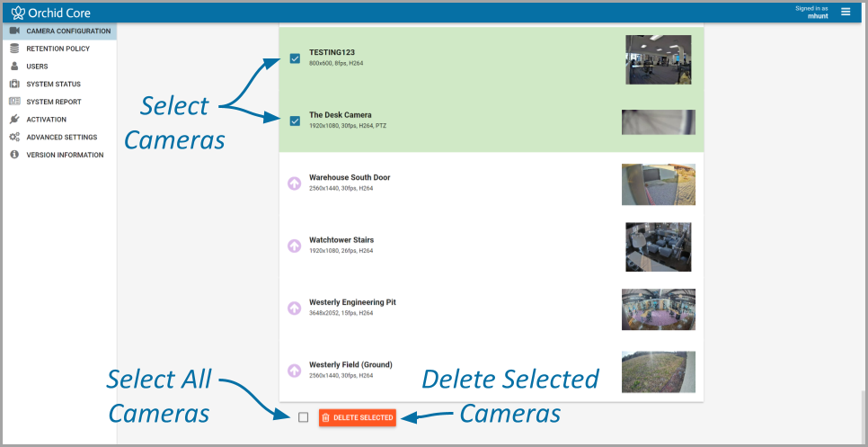This screenshot has width=868, height=447.
Task: Select the Westerly Field (Ground) name
Action: [350, 364]
